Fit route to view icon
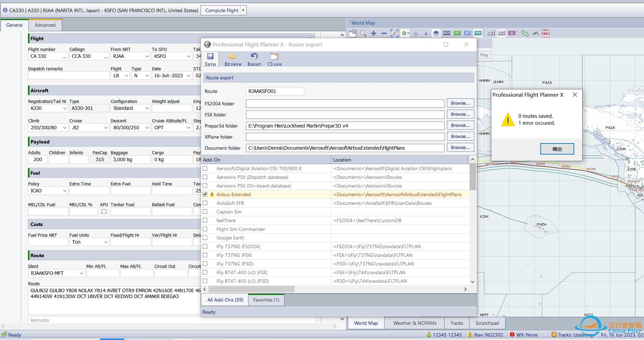The width and height of the screenshot is (644, 340). 394,33
